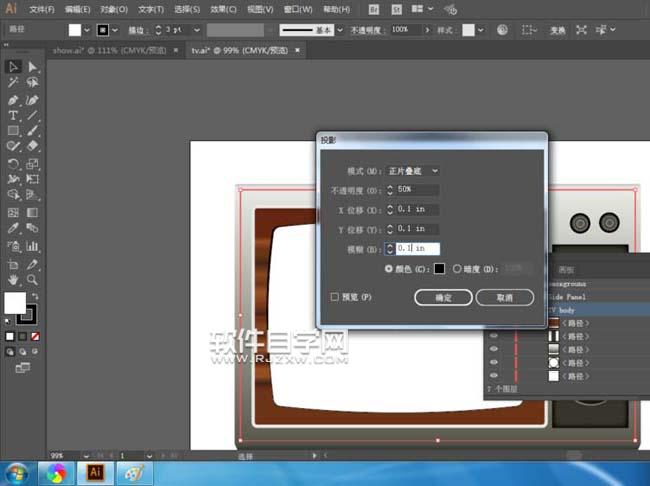Click the black shadow color swatch
The height and width of the screenshot is (486, 650).
click(438, 268)
